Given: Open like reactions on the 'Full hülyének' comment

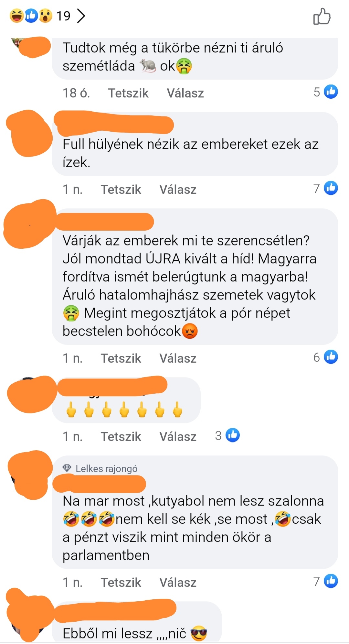Looking at the screenshot, I should 331,188.
